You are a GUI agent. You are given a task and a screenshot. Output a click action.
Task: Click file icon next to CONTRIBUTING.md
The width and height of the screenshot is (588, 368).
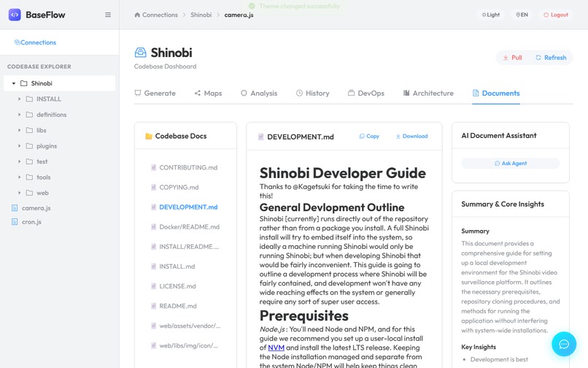[153, 167]
